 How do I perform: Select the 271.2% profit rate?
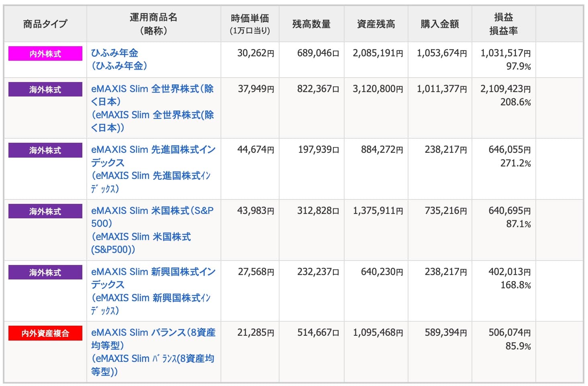point(516,163)
